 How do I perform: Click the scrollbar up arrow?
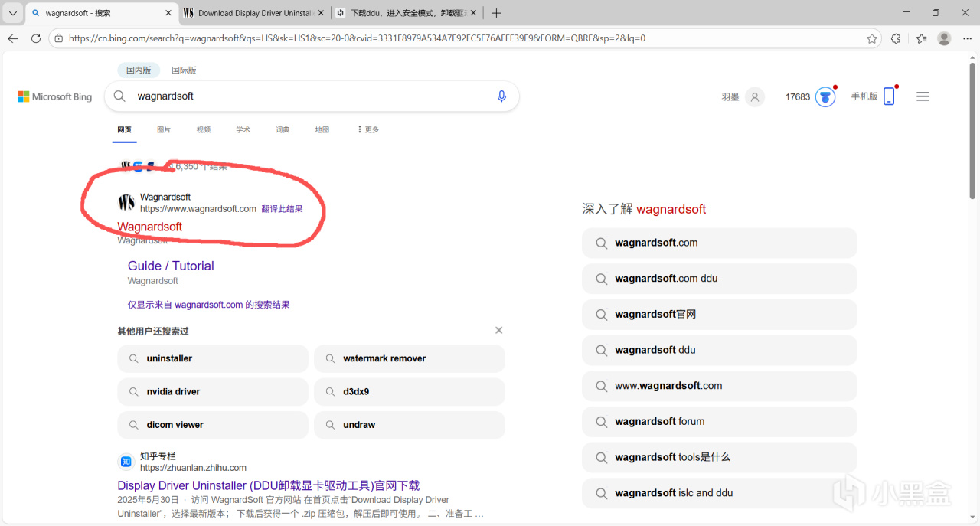[973, 58]
